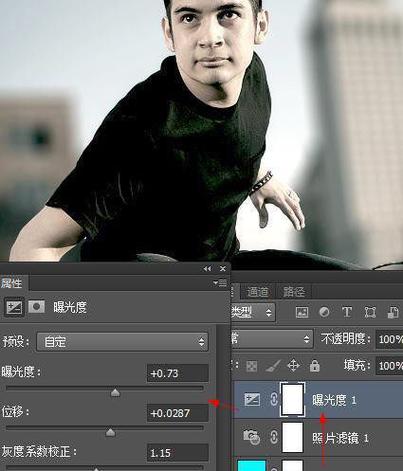Click the adjustment layer filter icon
The width and height of the screenshot is (403, 471).
[324, 312]
